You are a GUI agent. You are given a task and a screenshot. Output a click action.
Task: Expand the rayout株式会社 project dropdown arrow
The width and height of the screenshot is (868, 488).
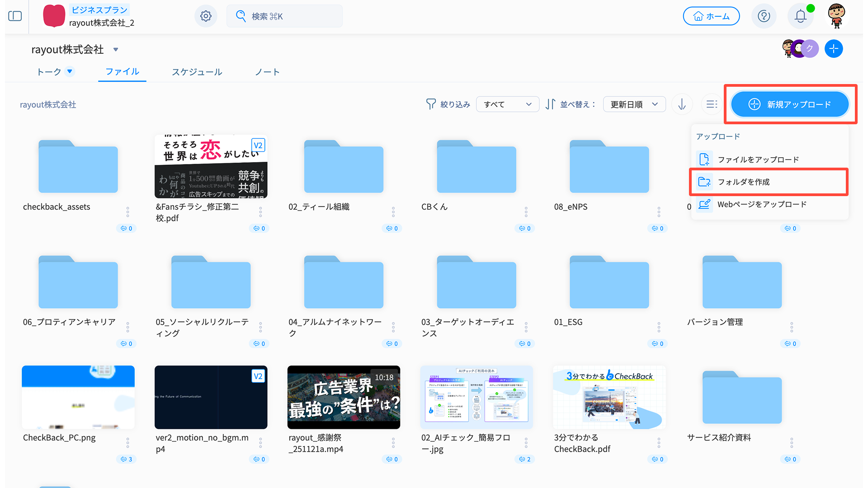pos(116,50)
